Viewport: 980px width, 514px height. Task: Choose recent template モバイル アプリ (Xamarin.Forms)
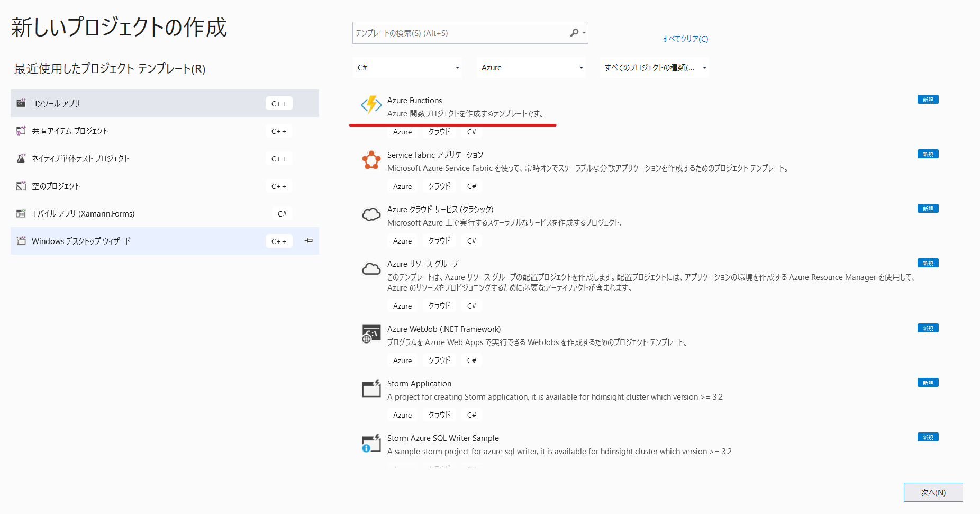pyautogui.click(x=165, y=213)
